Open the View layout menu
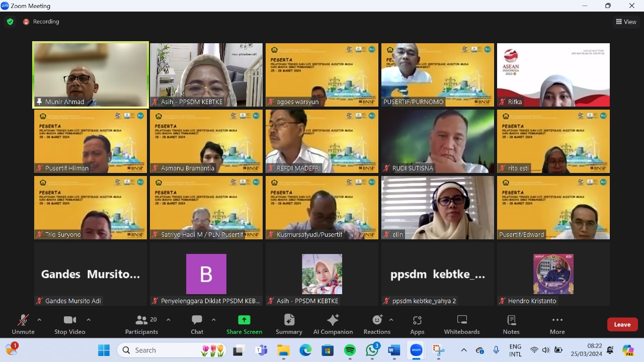The width and height of the screenshot is (644, 362). click(x=626, y=22)
